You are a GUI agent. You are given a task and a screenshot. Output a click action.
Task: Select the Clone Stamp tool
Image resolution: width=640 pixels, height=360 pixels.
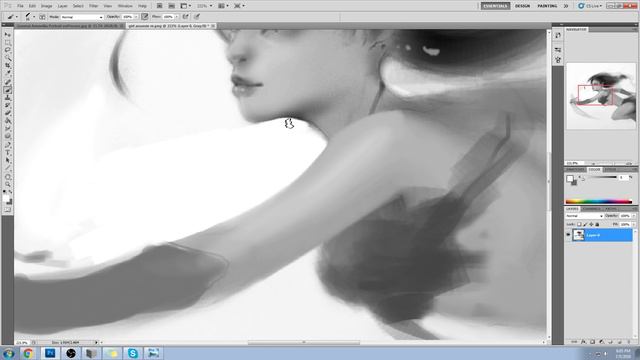coord(8,98)
